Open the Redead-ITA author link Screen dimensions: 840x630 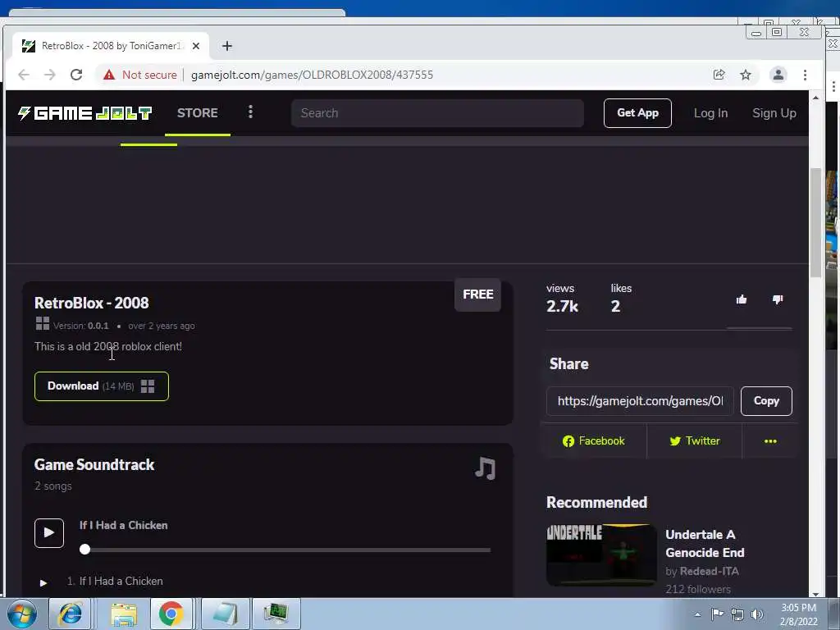tap(710, 571)
